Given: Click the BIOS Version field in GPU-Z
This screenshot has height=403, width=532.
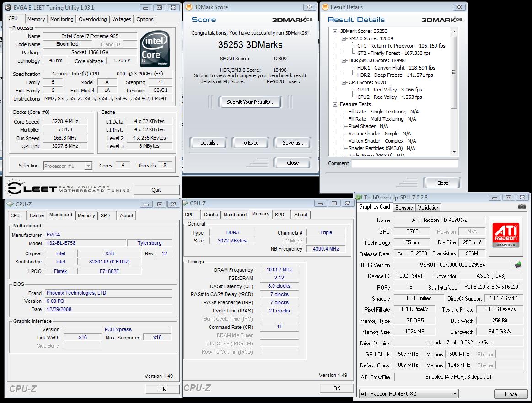Looking at the screenshot, I should tap(452, 265).
